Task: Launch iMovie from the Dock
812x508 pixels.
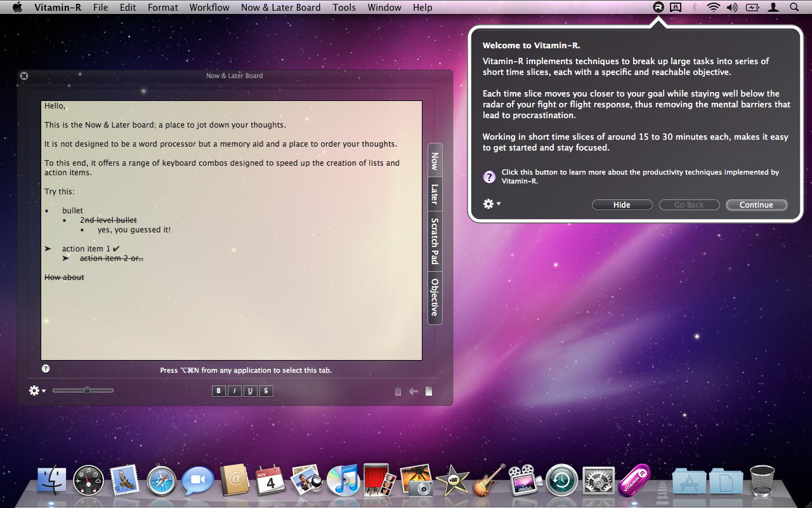Action: 452,481
